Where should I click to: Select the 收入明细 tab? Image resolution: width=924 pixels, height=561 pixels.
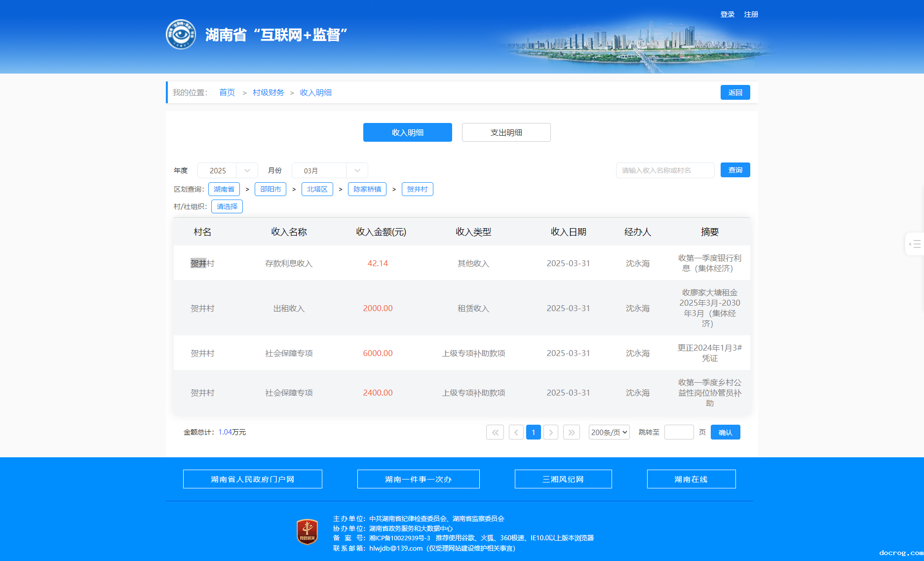click(407, 132)
